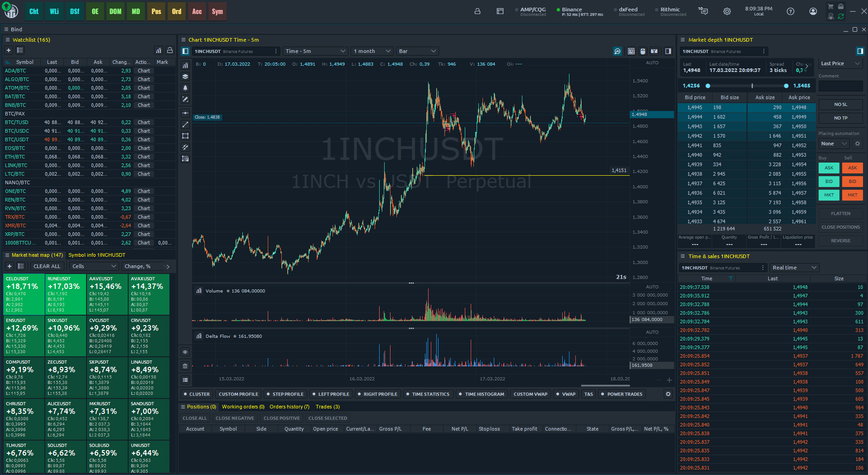Screen dimensions: 868x475
Task: Click the green buy MKT button
Action: coord(829,195)
